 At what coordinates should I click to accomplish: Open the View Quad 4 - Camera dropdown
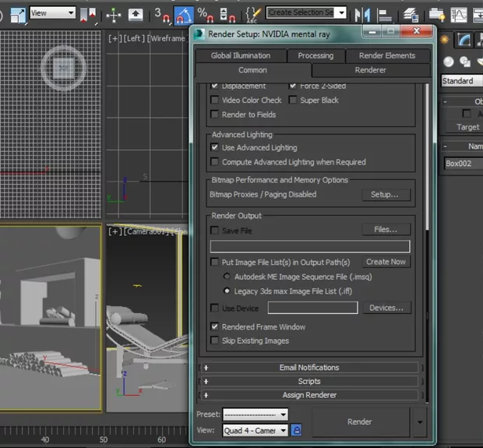256,430
